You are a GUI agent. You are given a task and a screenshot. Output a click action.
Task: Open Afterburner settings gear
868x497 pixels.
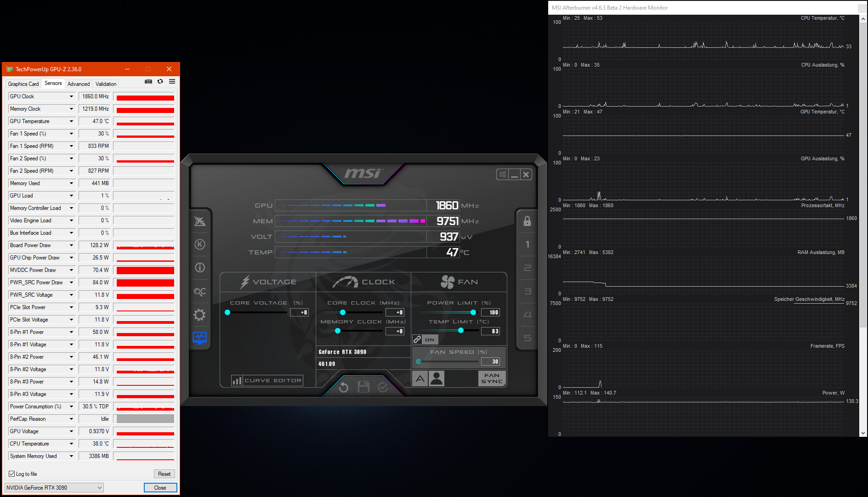click(x=200, y=315)
